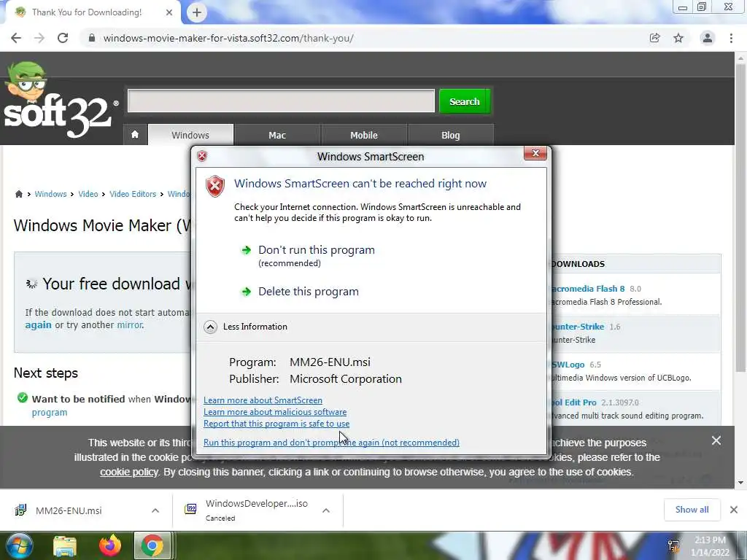
Task: Click the 'Windows' breadcrumb link
Action: click(x=50, y=194)
